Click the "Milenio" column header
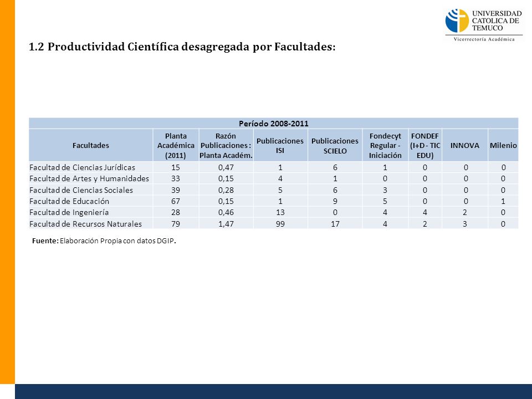Image resolution: width=532 pixels, height=399 pixels. 503,146
